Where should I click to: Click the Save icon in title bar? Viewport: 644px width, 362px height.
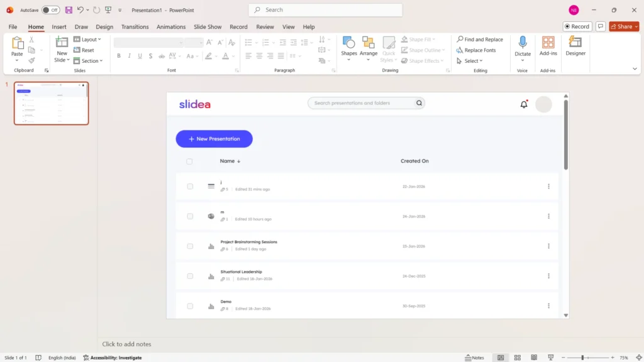point(69,10)
